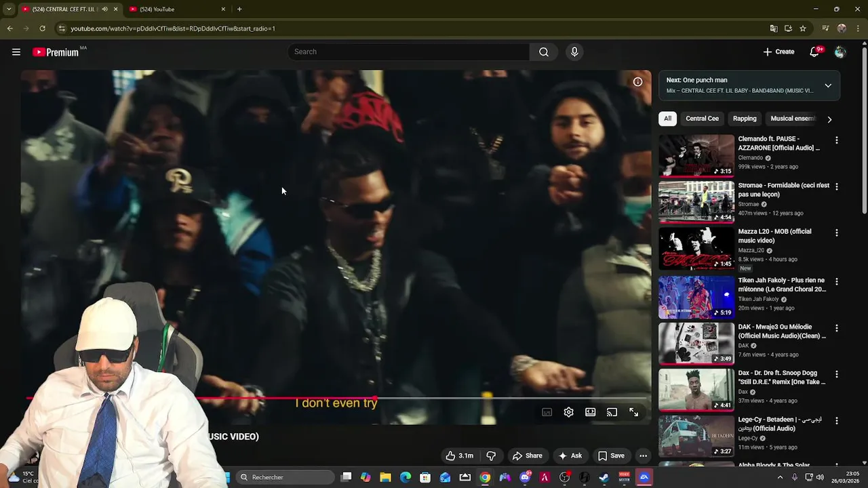Image resolution: width=868 pixels, height=488 pixels.
Task: Show video info card icon
Action: 637,82
